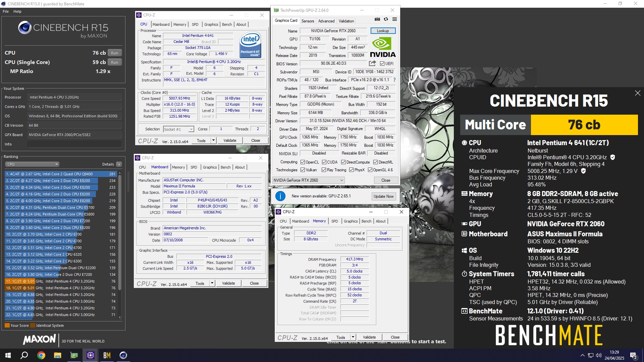Click the blue info icon in GPU-Z update bar

click(x=280, y=196)
